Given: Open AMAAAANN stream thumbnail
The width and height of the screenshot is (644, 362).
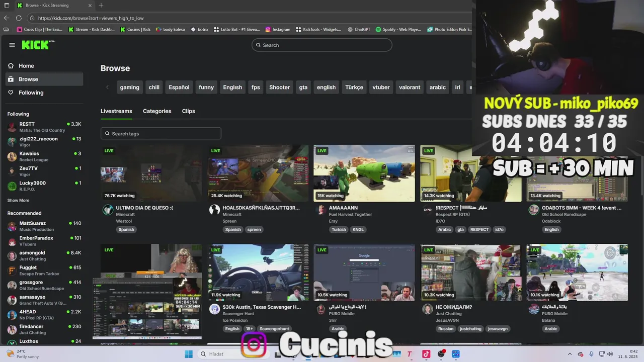Looking at the screenshot, I should pyautogui.click(x=364, y=173).
